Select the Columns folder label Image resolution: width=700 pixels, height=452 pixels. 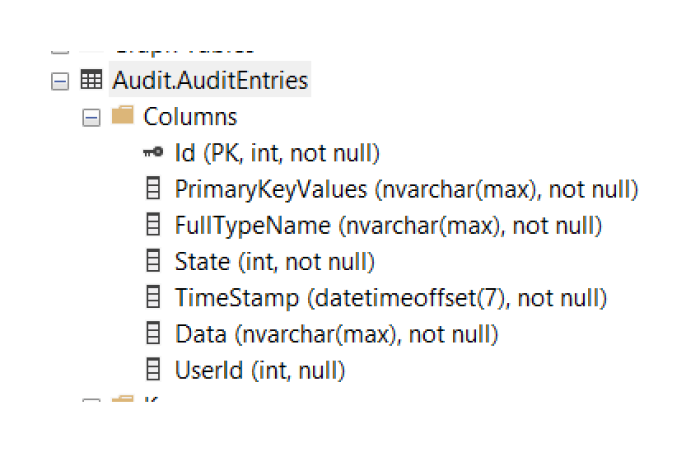point(190,117)
